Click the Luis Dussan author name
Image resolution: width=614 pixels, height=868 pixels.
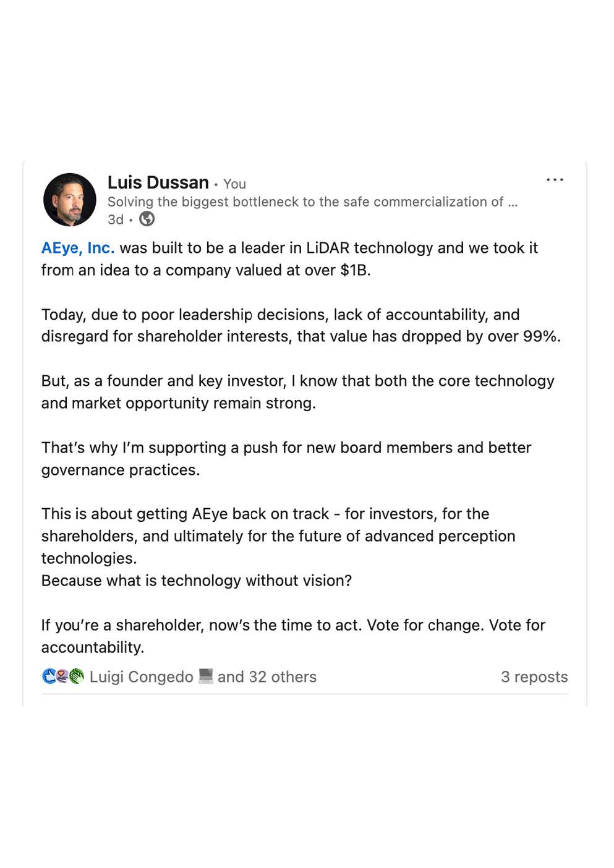point(158,182)
